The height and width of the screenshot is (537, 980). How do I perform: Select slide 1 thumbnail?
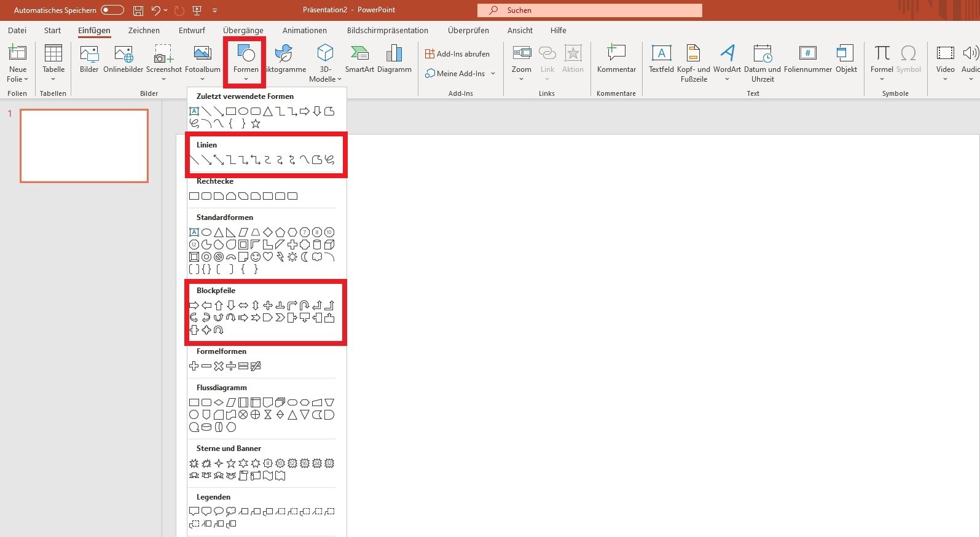(84, 146)
